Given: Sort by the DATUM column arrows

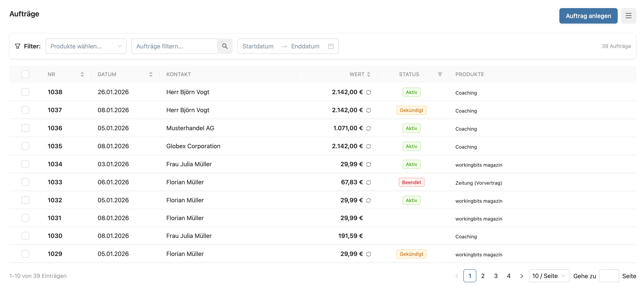Looking at the screenshot, I should (150, 74).
